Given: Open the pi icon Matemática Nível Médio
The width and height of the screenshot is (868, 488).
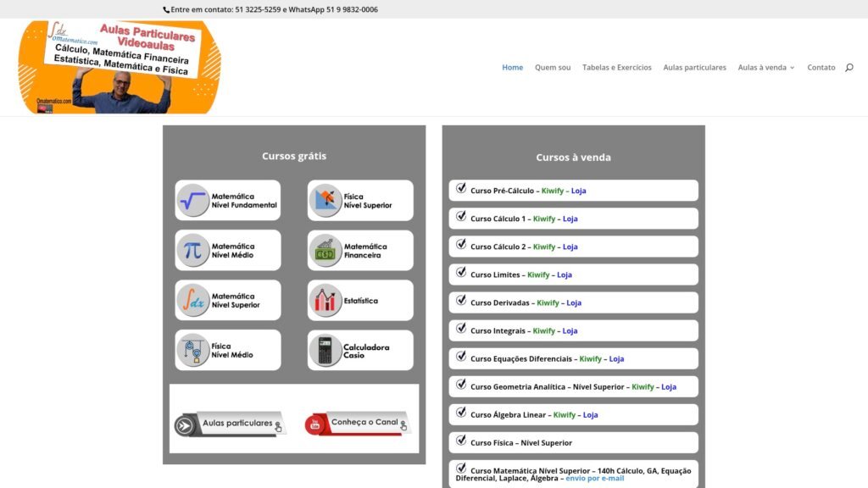Looking at the screenshot, I should click(193, 251).
